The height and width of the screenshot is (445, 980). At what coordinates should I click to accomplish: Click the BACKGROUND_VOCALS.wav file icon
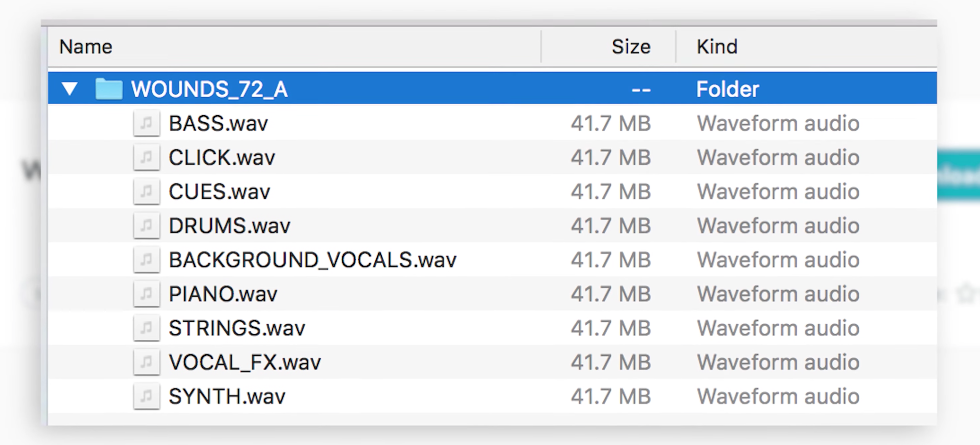146,260
